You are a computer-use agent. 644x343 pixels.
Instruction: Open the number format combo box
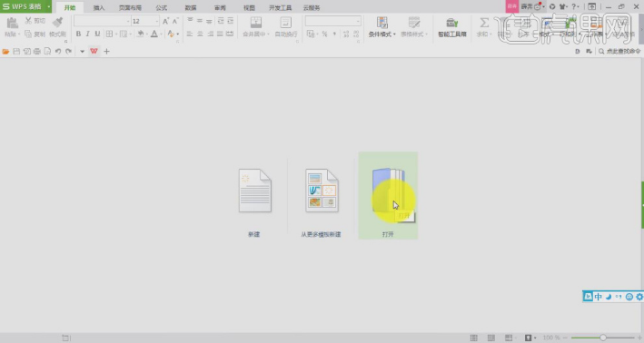(x=333, y=21)
